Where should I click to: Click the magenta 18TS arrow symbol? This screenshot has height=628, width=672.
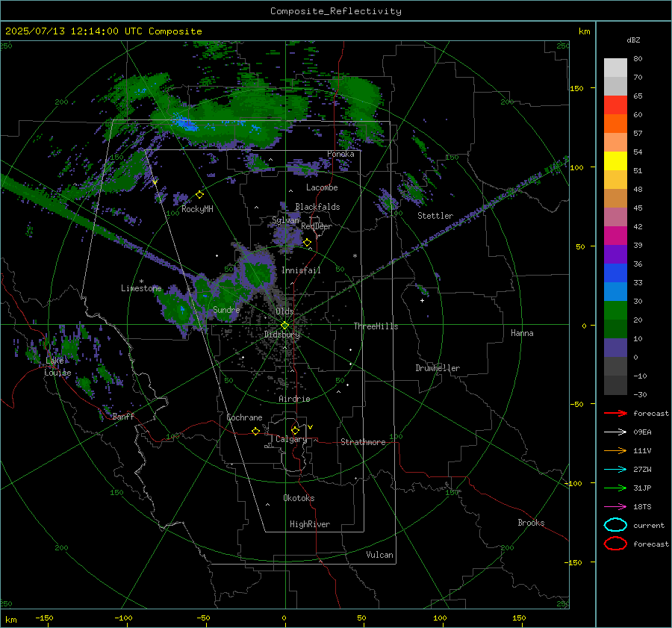(x=615, y=507)
